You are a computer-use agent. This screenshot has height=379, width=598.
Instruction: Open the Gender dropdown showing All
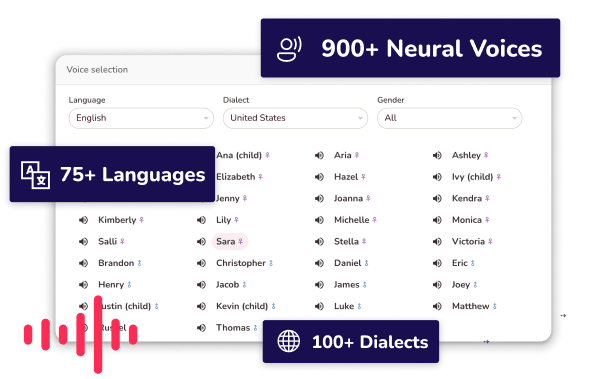(449, 118)
